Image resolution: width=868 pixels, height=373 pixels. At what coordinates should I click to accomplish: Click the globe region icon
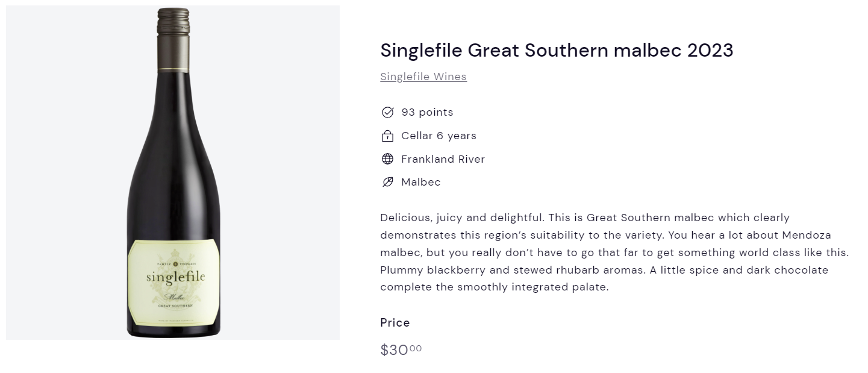387,159
